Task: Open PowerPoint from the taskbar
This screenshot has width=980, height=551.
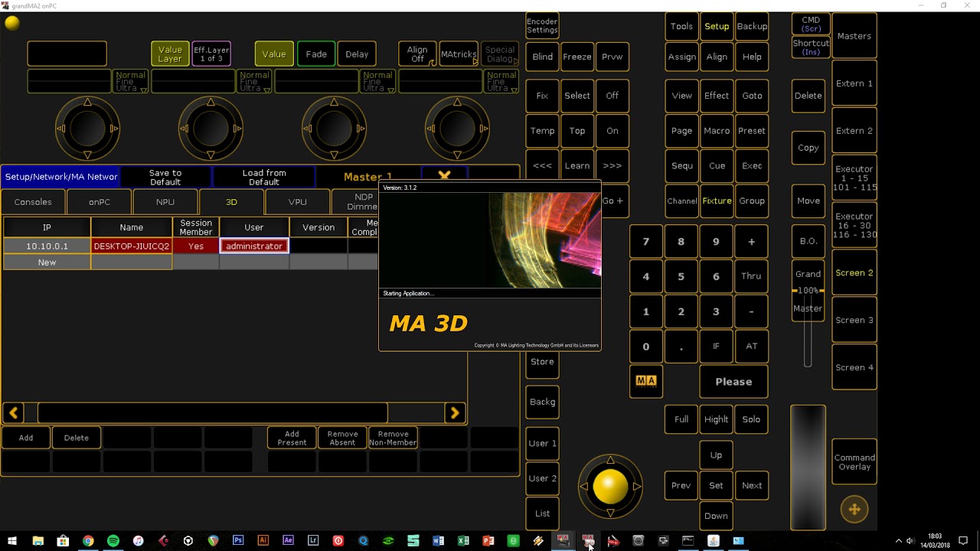Action: pos(488,541)
